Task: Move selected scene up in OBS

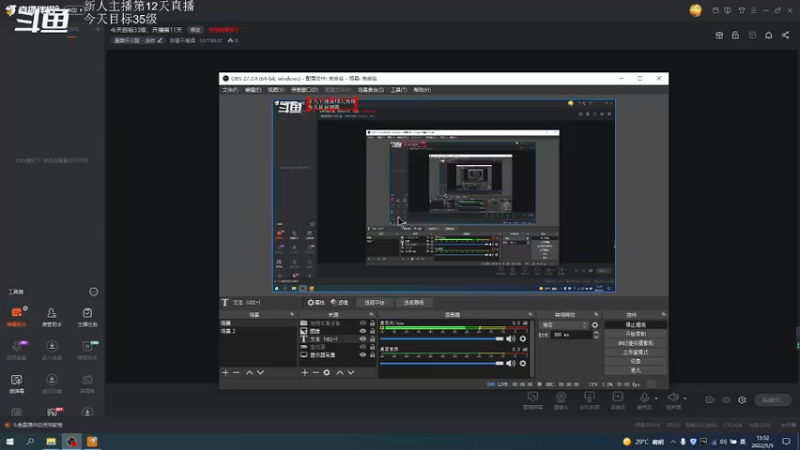Action: tap(249, 372)
